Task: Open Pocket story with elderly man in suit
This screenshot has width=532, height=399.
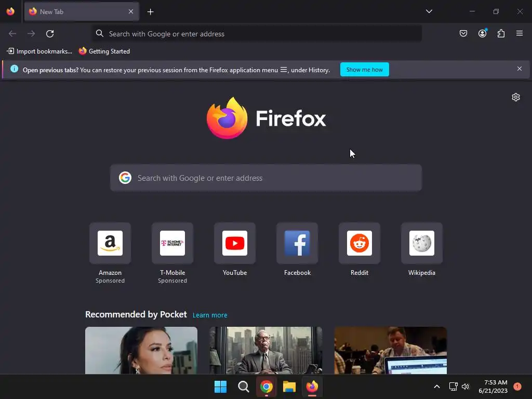Action: 265,351
